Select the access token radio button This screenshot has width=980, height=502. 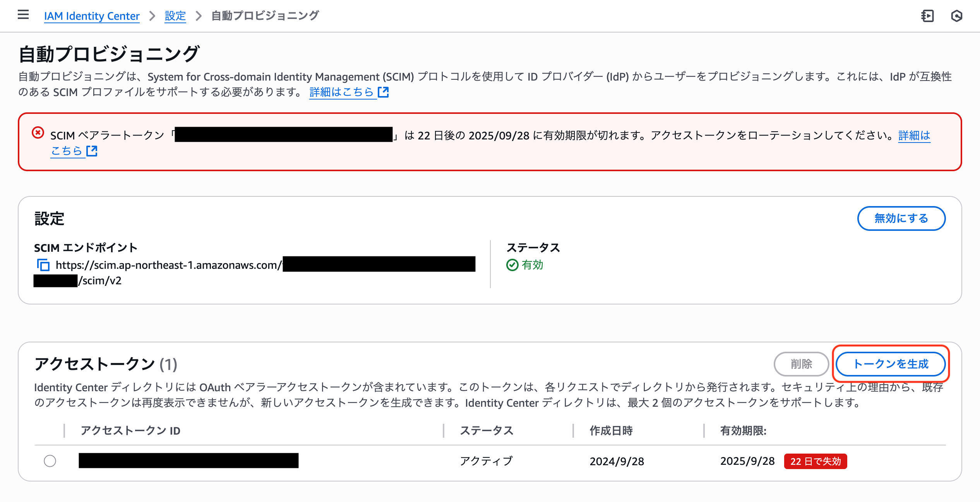coord(50,461)
